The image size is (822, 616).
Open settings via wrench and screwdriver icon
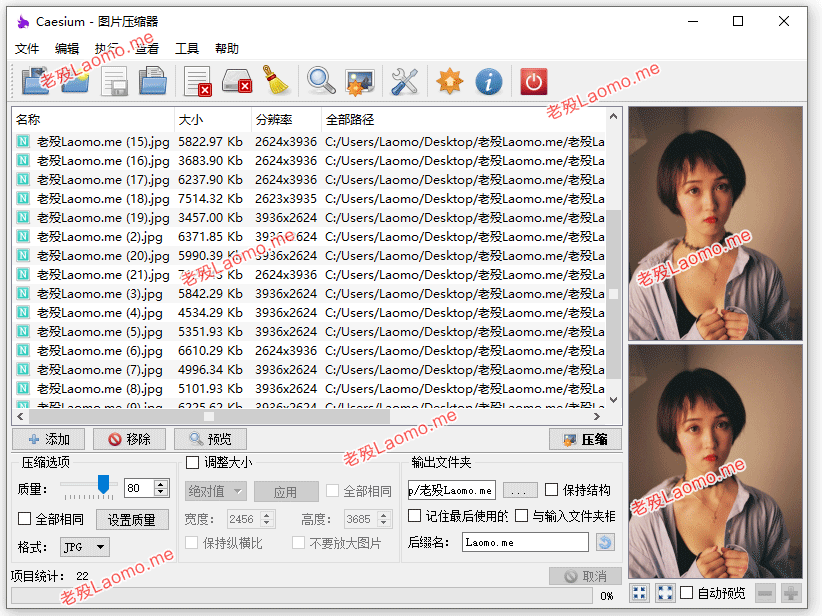(x=404, y=81)
